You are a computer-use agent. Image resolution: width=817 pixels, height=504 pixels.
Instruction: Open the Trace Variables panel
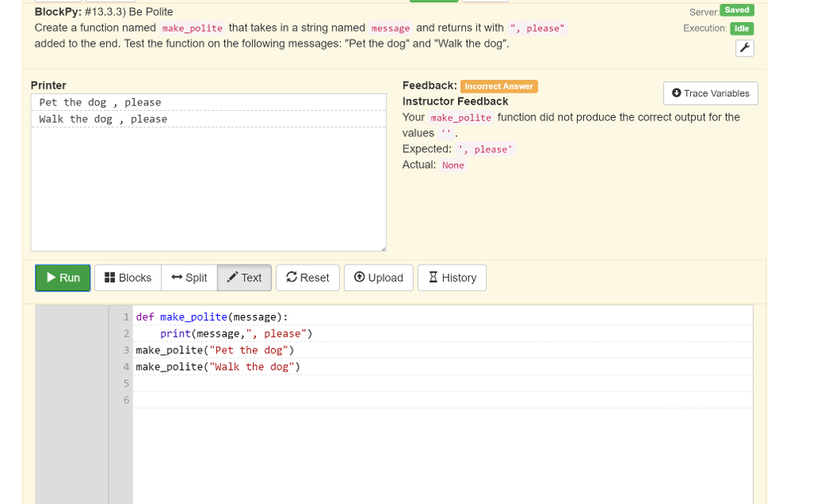tap(710, 93)
